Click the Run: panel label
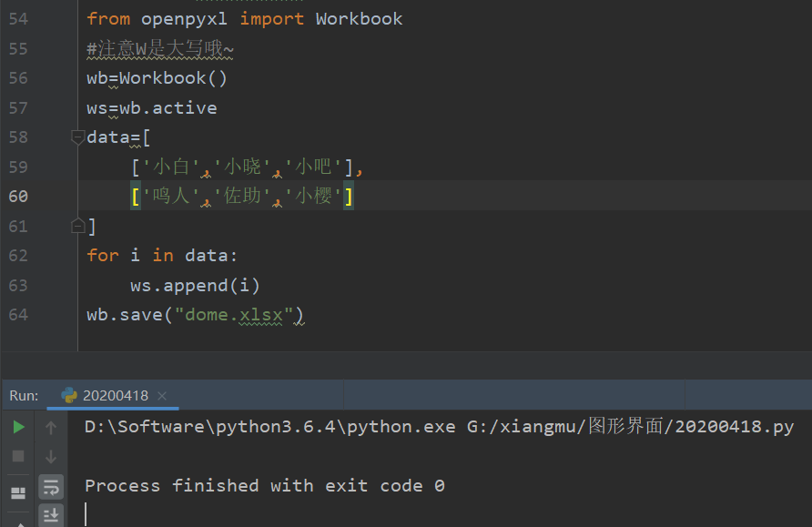 point(24,396)
